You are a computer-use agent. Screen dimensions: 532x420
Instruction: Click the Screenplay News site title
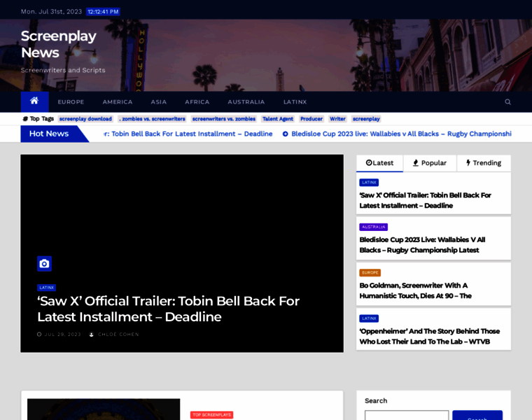tap(58, 44)
